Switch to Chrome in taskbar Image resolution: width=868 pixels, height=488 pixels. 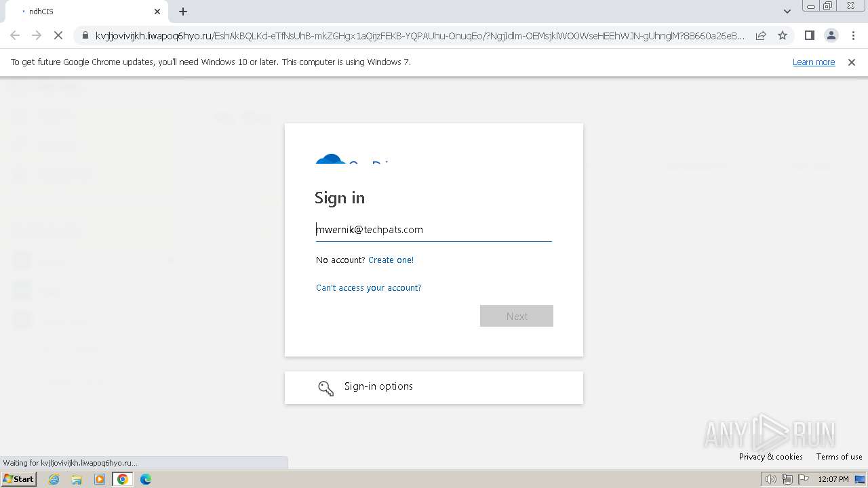pyautogui.click(x=123, y=479)
